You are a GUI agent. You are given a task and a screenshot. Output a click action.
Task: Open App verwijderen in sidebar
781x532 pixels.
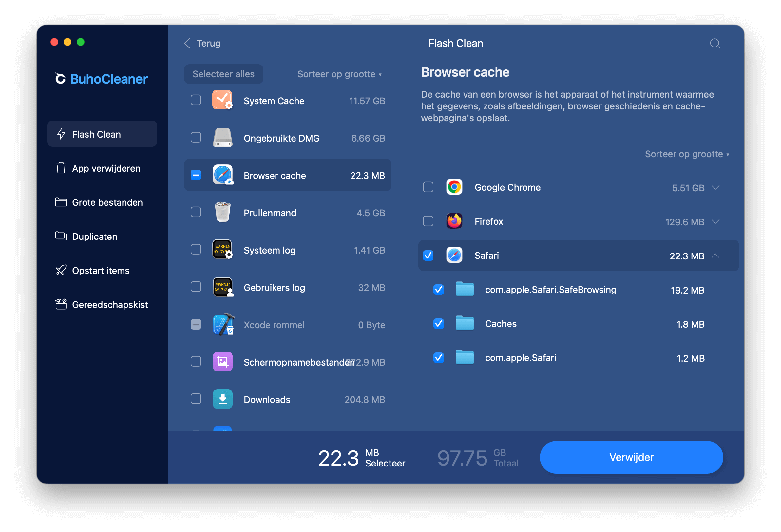102,168
